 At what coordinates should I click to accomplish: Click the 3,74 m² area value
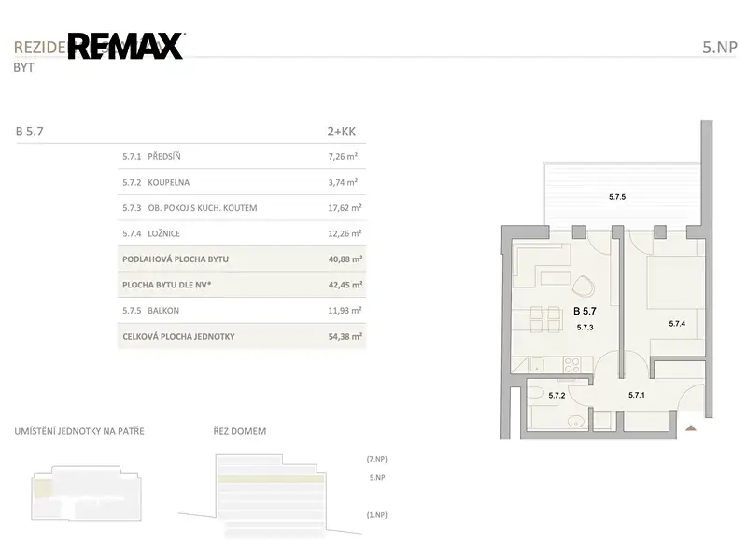tap(343, 182)
